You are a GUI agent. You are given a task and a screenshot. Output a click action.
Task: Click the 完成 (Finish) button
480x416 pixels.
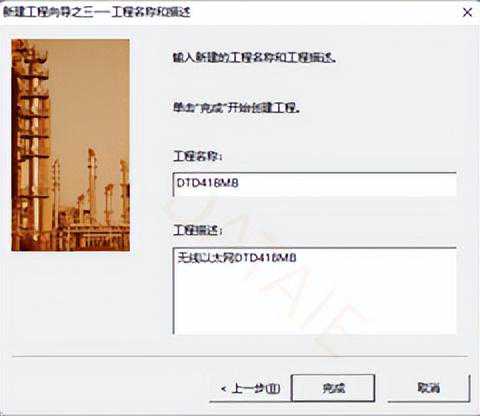(x=333, y=388)
